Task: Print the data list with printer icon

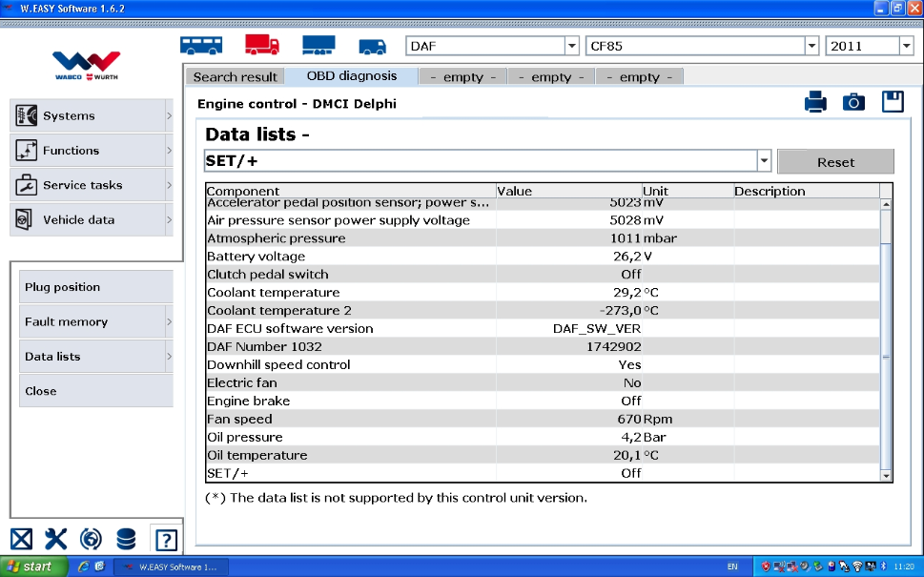Action: (815, 102)
